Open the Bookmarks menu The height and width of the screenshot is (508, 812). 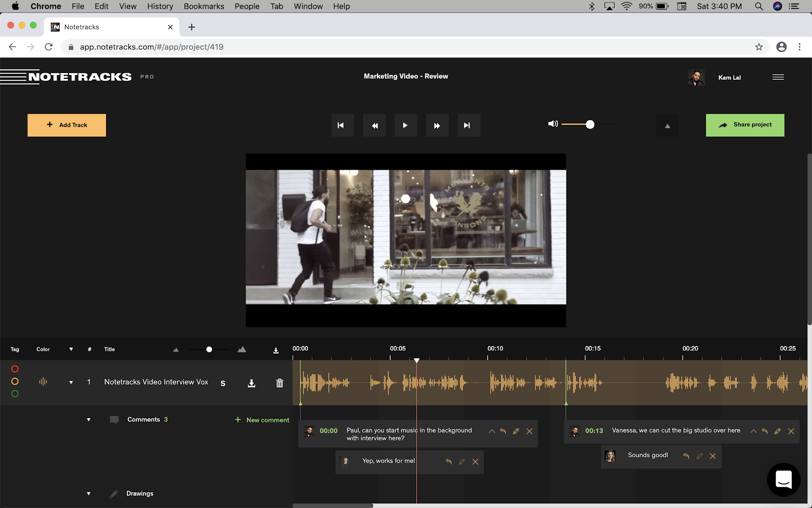[204, 6]
